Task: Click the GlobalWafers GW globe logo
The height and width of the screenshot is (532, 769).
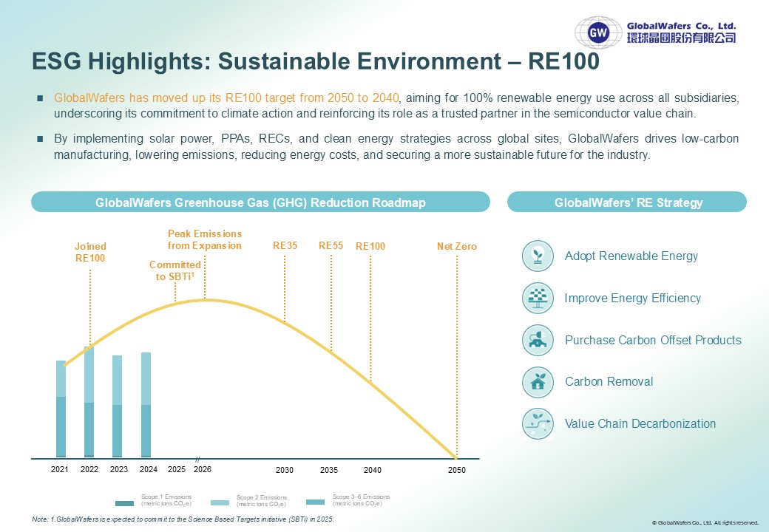Action: 598,33
